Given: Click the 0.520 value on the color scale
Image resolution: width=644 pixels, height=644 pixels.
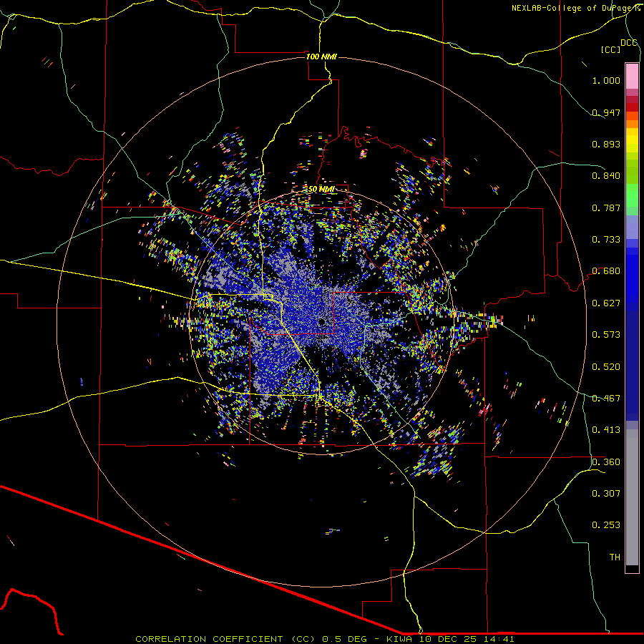Looking at the screenshot, I should (x=606, y=366).
